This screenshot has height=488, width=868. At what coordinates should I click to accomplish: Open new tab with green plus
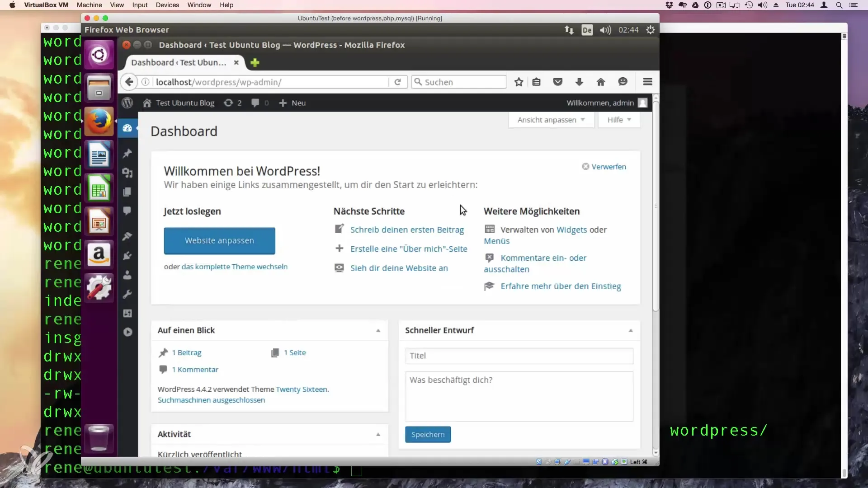click(x=255, y=63)
